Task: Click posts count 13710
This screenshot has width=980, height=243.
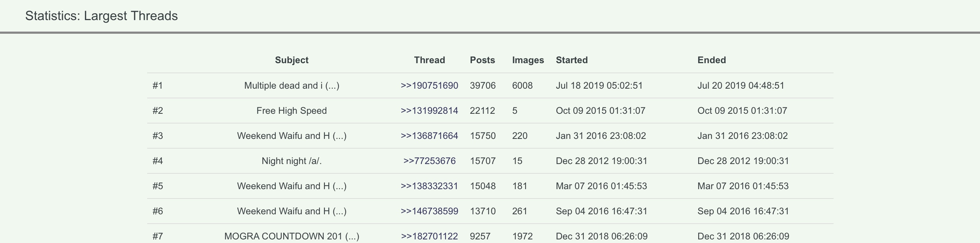Action: (x=483, y=211)
